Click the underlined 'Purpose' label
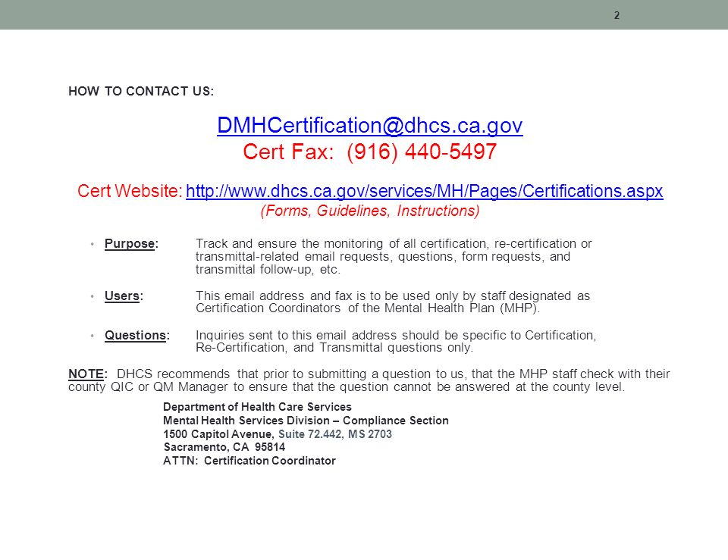 [130, 243]
